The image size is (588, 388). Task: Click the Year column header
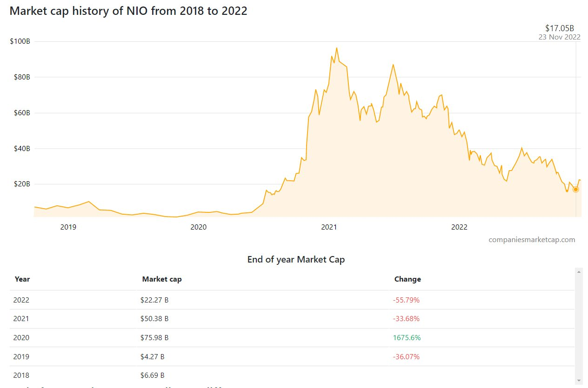(x=22, y=279)
